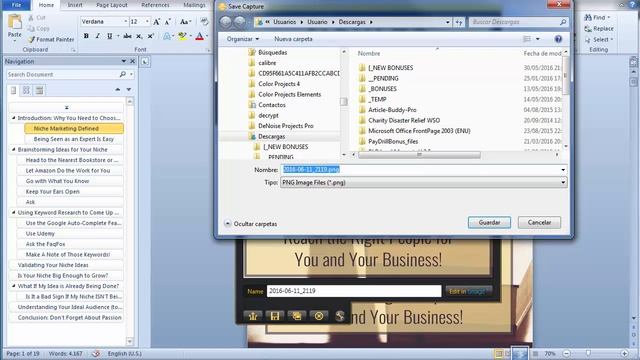The image size is (640, 360).
Task: Toggle Underline formatting
Action: click(109, 36)
